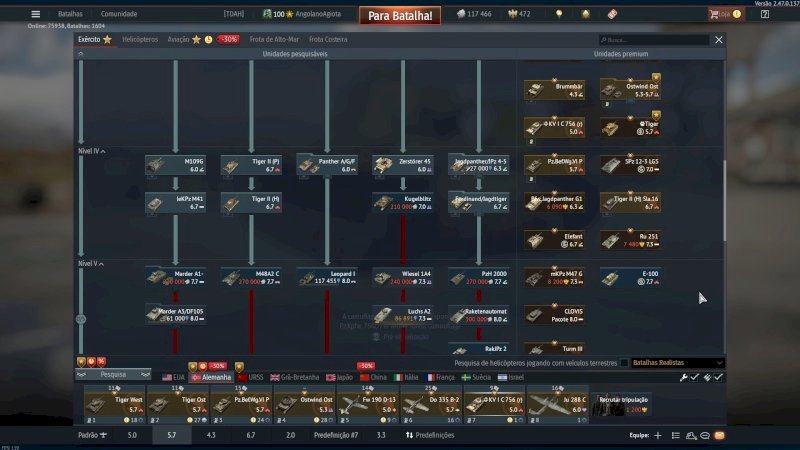Click the silver lions balance 117 466
The width and height of the screenshot is (800, 450).
[474, 14]
